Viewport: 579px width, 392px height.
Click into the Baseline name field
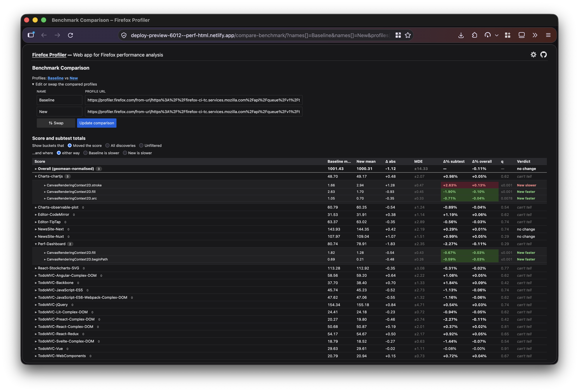tap(60, 100)
